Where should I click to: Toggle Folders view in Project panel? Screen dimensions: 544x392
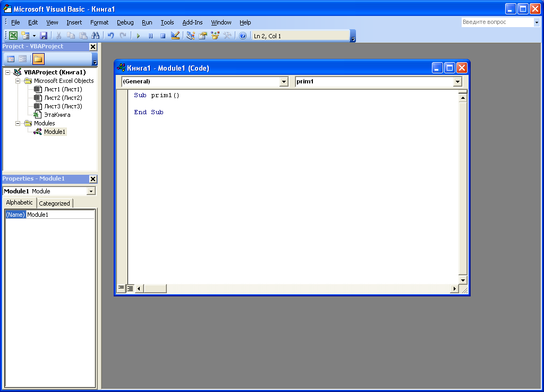coord(38,59)
